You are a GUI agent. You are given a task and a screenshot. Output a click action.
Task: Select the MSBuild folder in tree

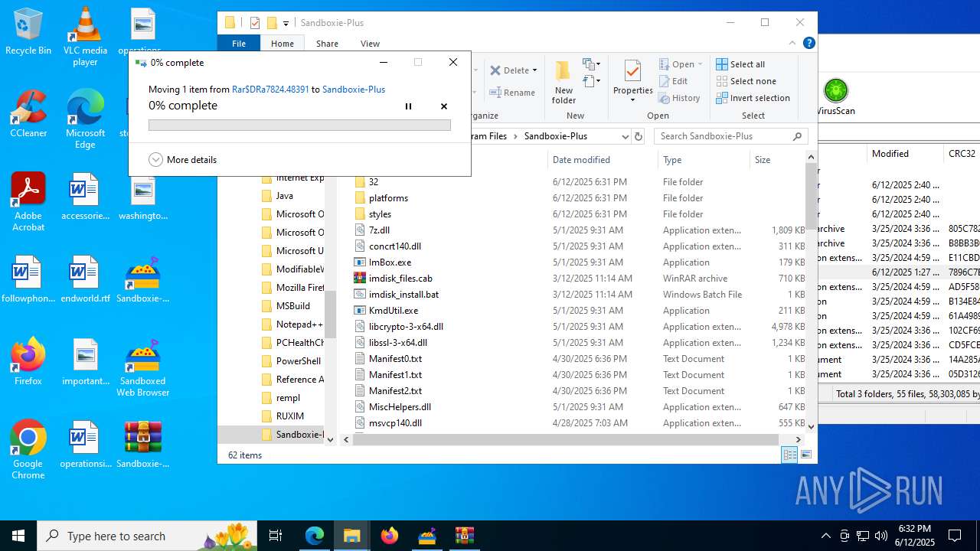point(292,306)
